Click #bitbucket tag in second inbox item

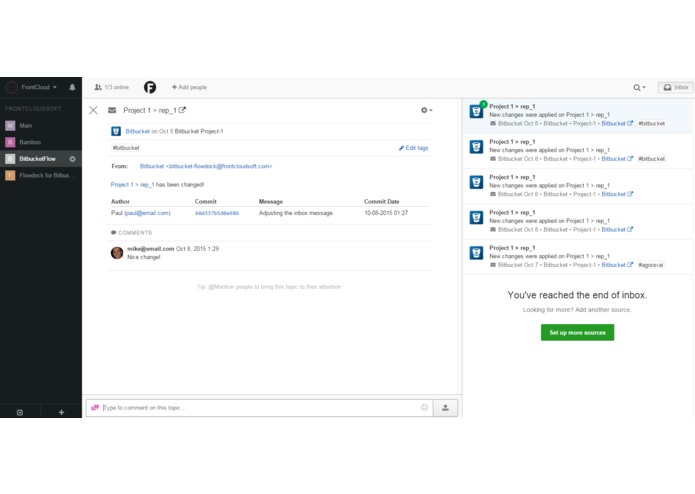(x=652, y=159)
